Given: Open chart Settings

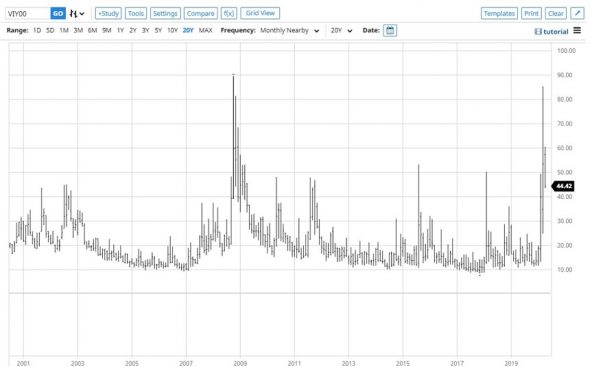Looking at the screenshot, I should 165,14.
